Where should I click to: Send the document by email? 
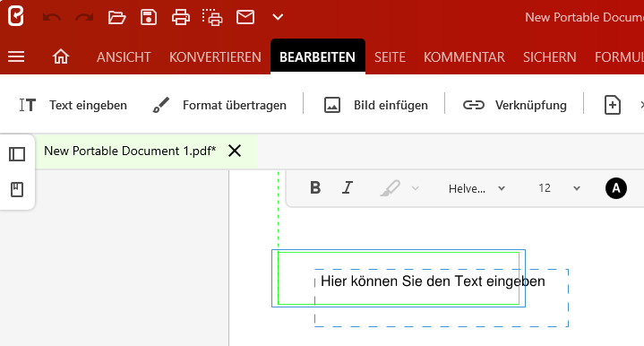coord(245,17)
